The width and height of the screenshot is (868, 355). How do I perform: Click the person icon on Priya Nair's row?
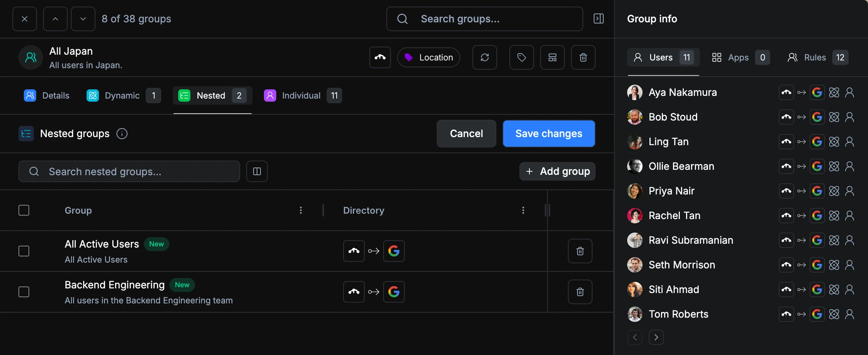coord(850,191)
